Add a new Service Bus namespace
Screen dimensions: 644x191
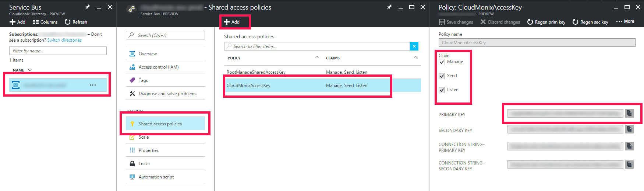[17, 22]
